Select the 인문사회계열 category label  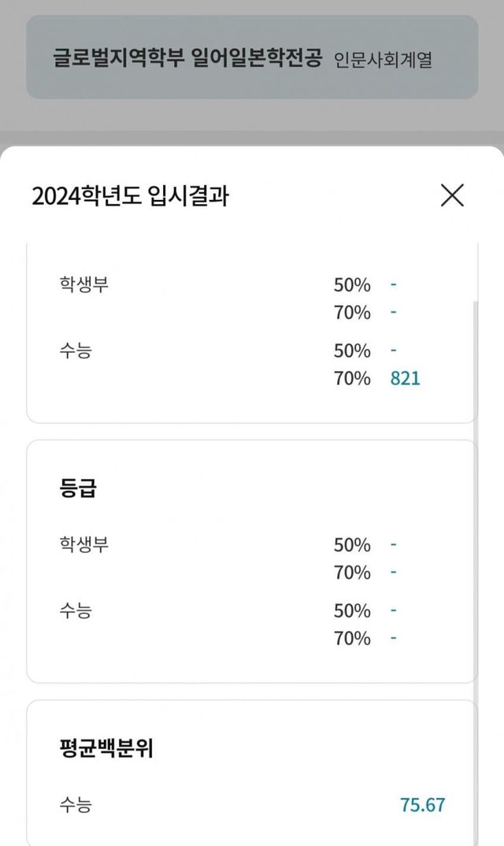[383, 60]
